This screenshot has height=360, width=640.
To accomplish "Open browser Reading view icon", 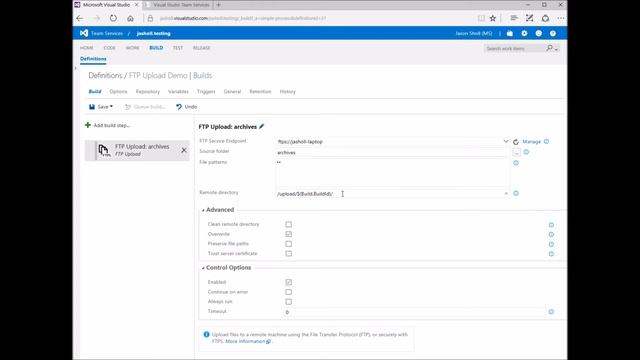I will [481, 18].
